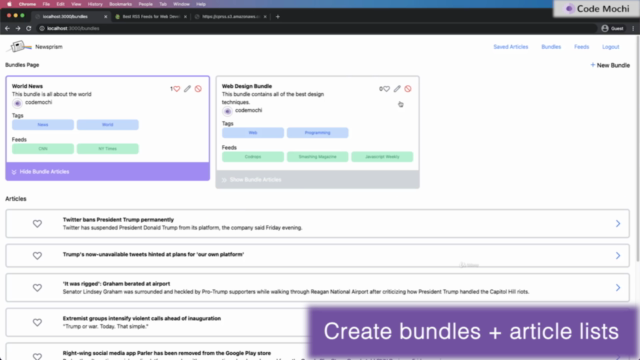The height and width of the screenshot is (360, 640).
Task: Open the History menu
Action: [x=95, y=4]
